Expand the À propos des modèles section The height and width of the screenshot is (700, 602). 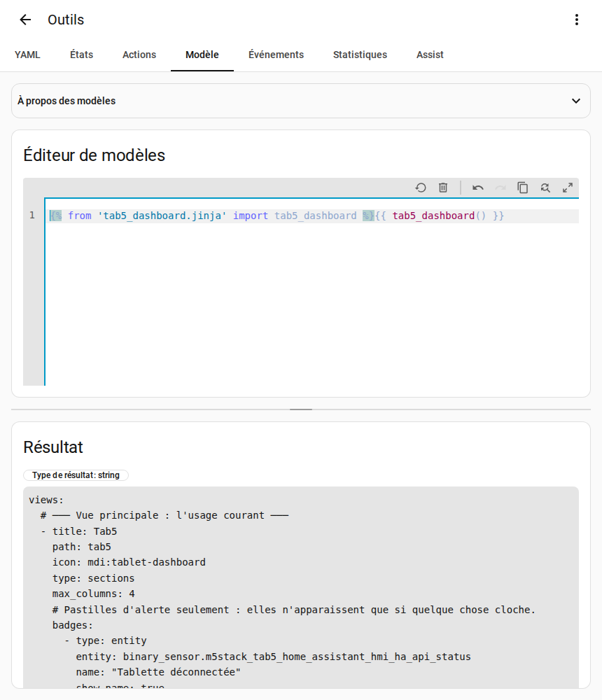coord(300,101)
